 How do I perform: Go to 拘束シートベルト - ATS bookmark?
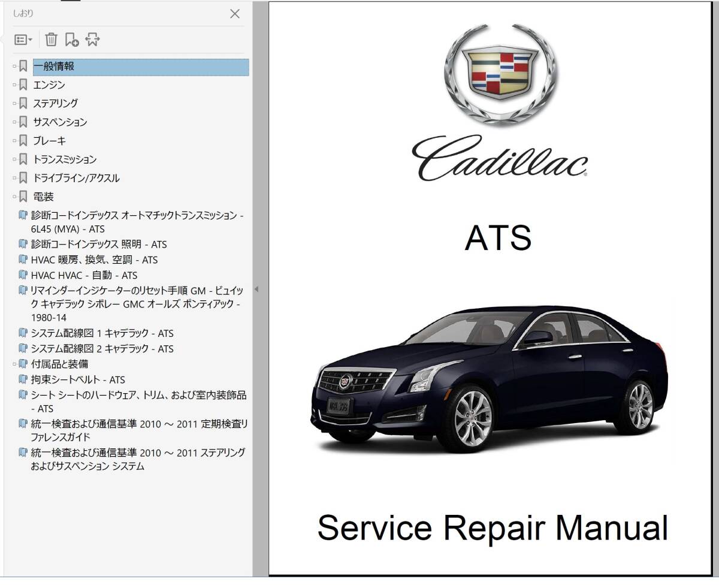[78, 380]
